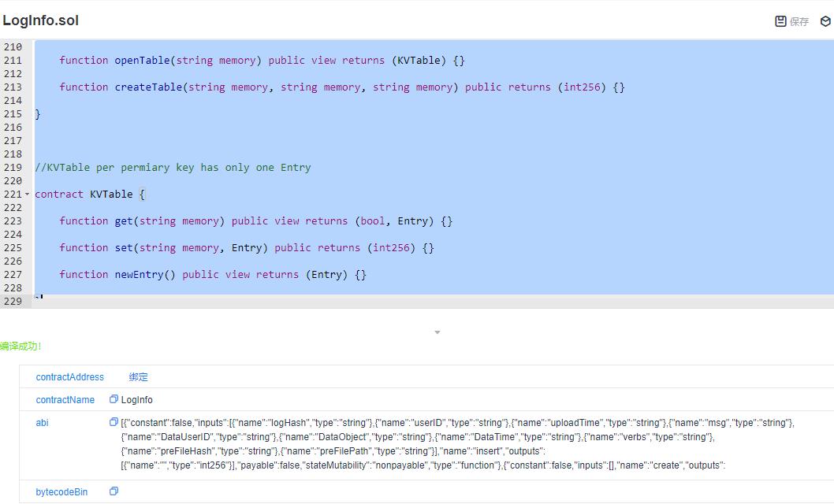The image size is (834, 504).
Task: Select the abi field label
Action: pos(42,422)
